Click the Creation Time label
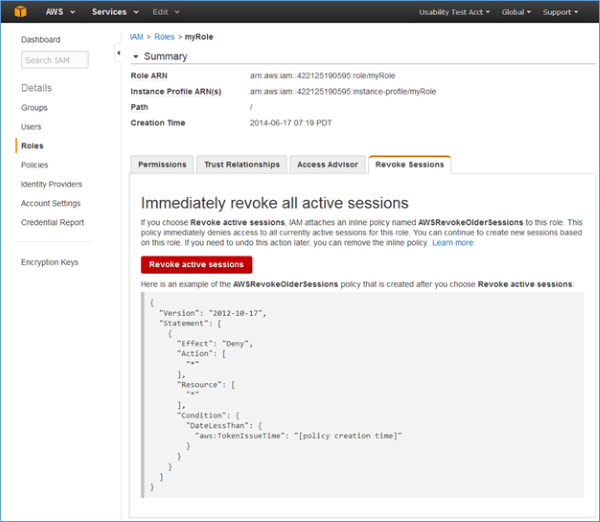Viewport: 600px width, 522px height. pyautogui.click(x=158, y=123)
